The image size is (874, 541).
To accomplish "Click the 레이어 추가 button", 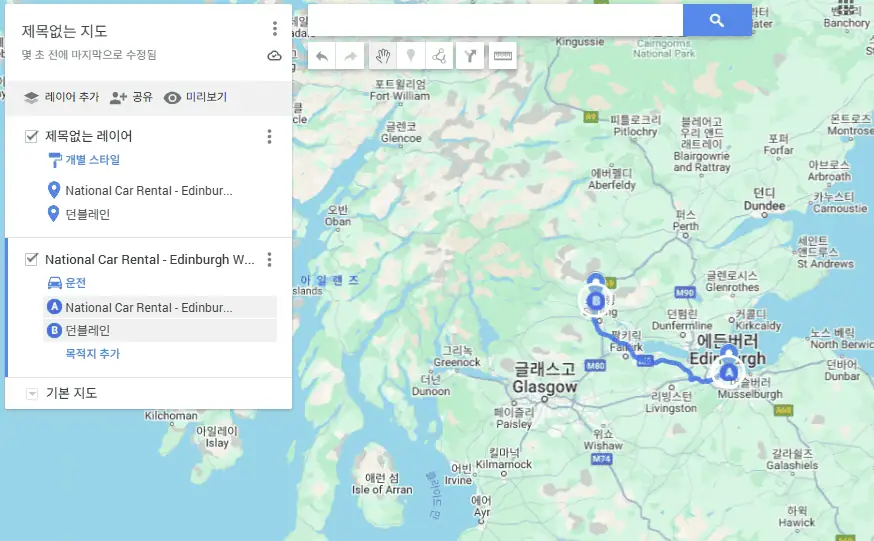I will point(61,98).
